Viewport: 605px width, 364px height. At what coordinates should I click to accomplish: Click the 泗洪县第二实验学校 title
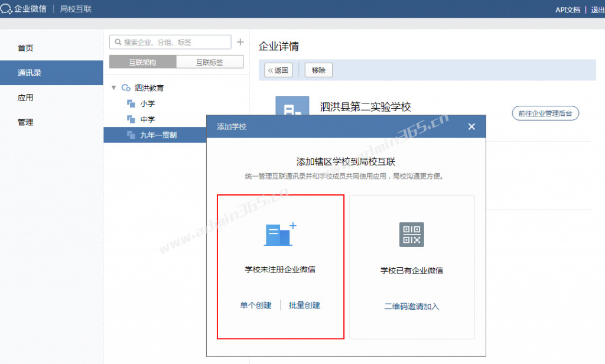tap(365, 107)
